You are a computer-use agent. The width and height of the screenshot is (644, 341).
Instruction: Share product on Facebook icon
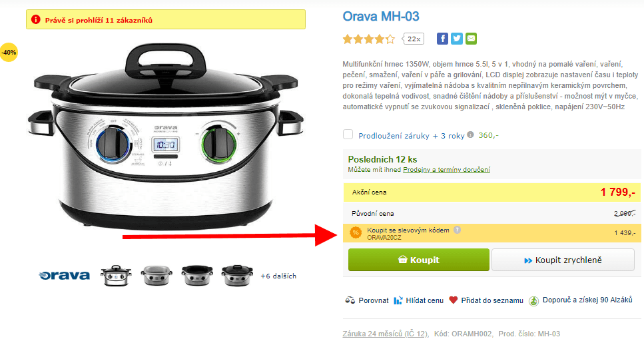tap(442, 39)
